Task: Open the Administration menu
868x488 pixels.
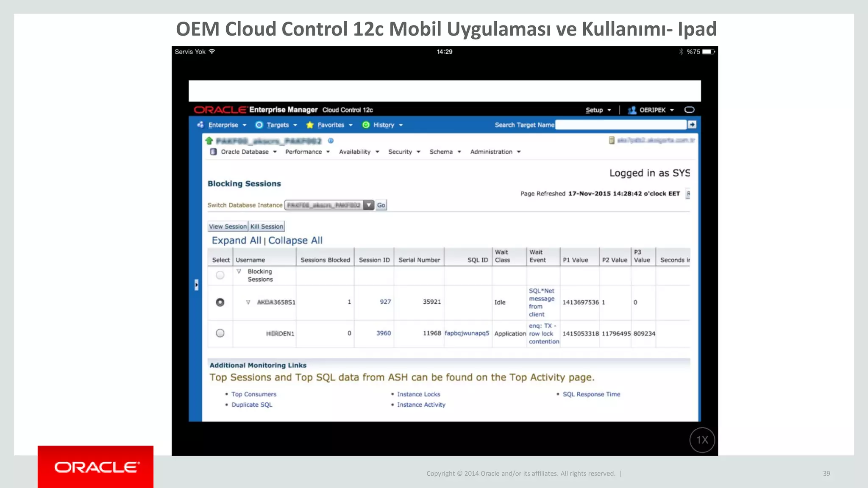Action: click(x=495, y=152)
